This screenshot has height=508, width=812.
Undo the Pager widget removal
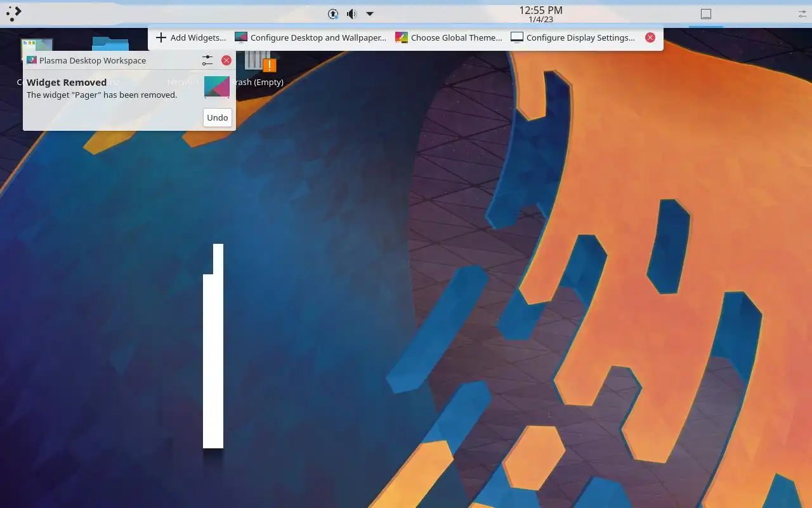(x=218, y=117)
